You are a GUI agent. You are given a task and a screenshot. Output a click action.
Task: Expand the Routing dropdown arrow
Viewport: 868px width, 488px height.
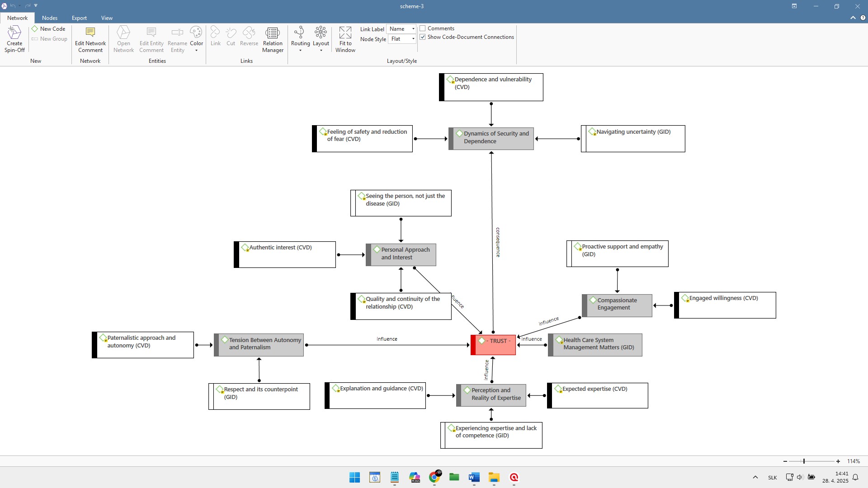pyautogui.click(x=300, y=50)
